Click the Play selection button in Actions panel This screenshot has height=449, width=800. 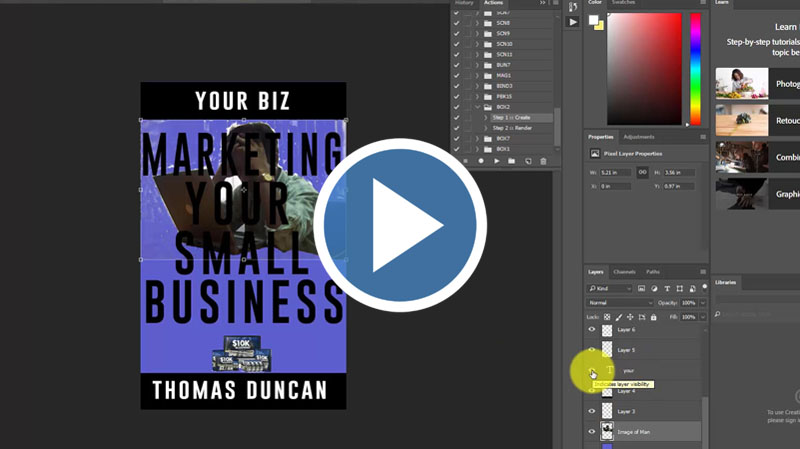click(497, 161)
